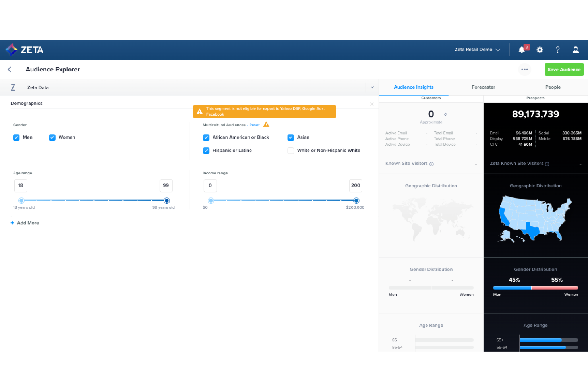The image size is (588, 392).
Task: Switch to the Audience Insights tab
Action: tap(414, 87)
